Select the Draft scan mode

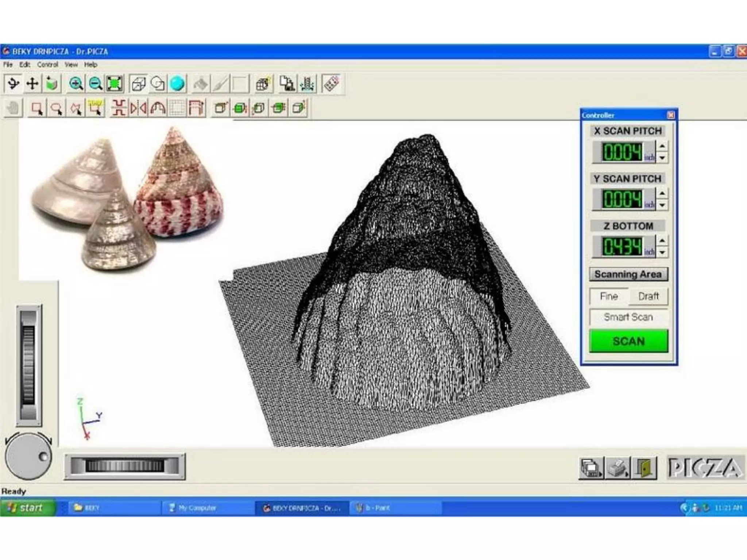pos(649,296)
